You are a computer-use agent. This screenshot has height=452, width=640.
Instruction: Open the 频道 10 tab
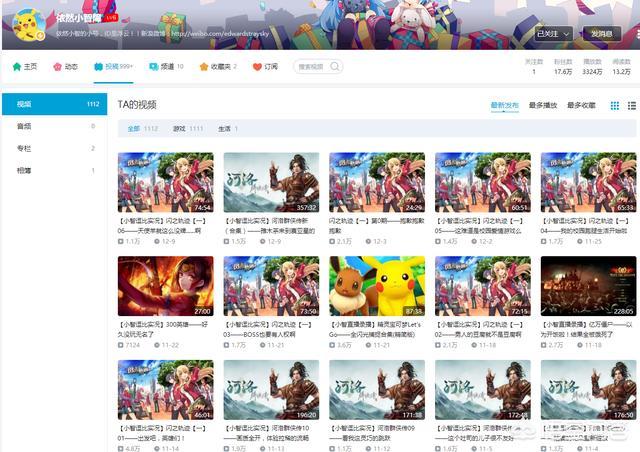point(167,67)
